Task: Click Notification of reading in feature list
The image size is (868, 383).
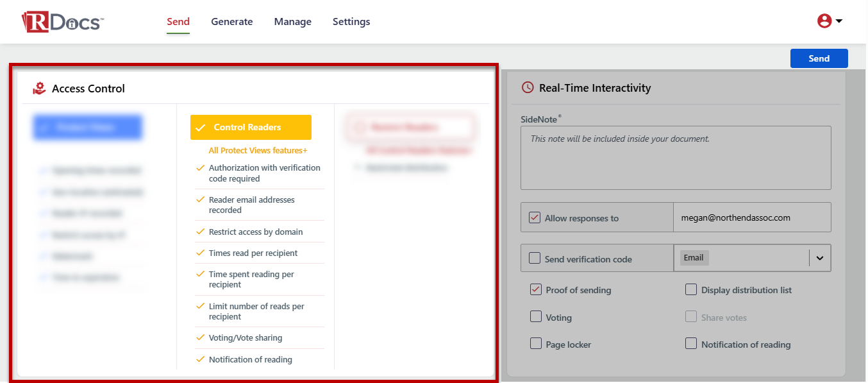Action: click(251, 360)
